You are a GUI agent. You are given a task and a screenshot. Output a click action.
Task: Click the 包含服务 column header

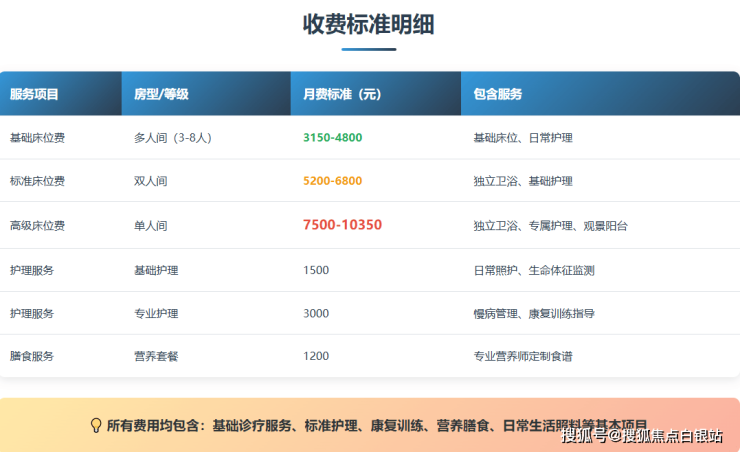pos(497,95)
